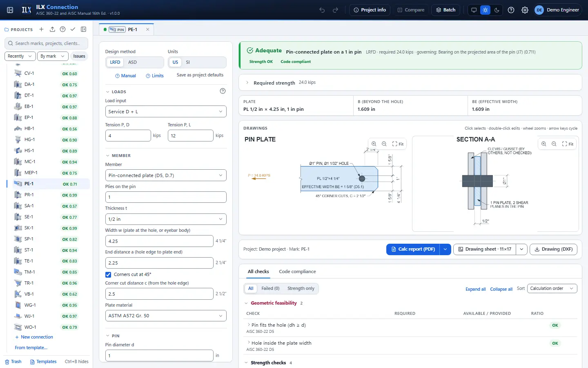Screen dimensions: 588x368
Task: Select US units
Action: click(x=175, y=62)
